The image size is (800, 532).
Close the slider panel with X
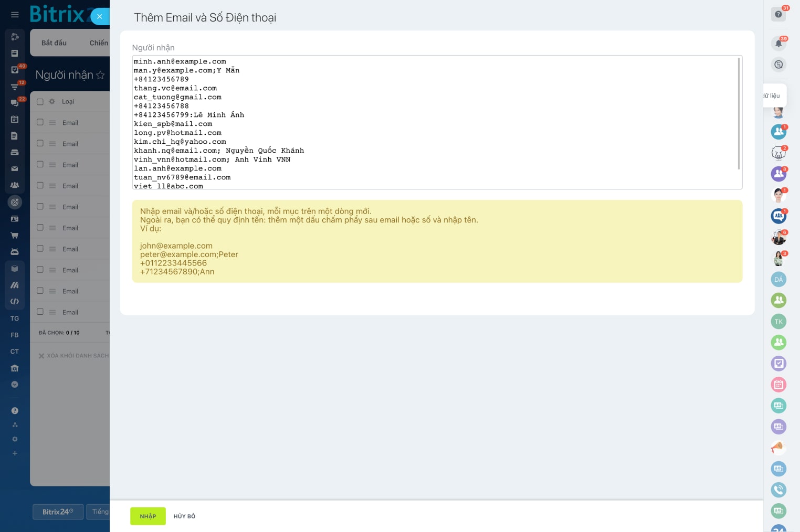coord(100,16)
